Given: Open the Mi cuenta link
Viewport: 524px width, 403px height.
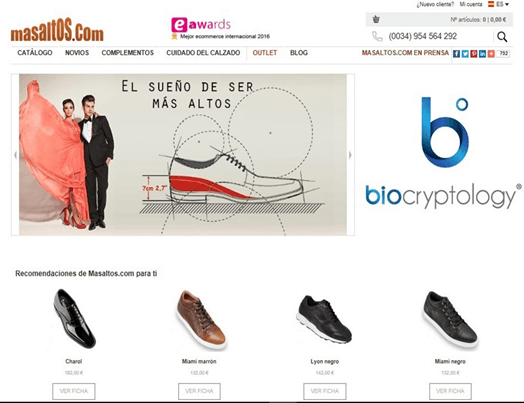Looking at the screenshot, I should tap(471, 4).
